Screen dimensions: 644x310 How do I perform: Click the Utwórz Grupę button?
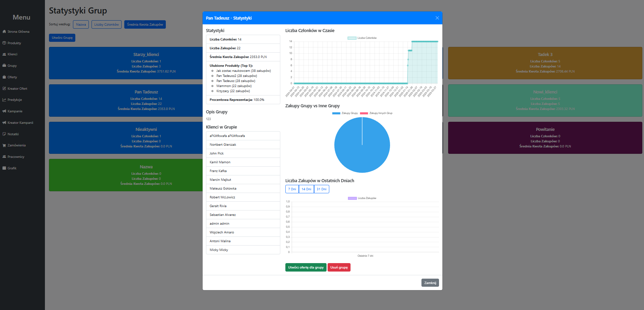pyautogui.click(x=62, y=38)
